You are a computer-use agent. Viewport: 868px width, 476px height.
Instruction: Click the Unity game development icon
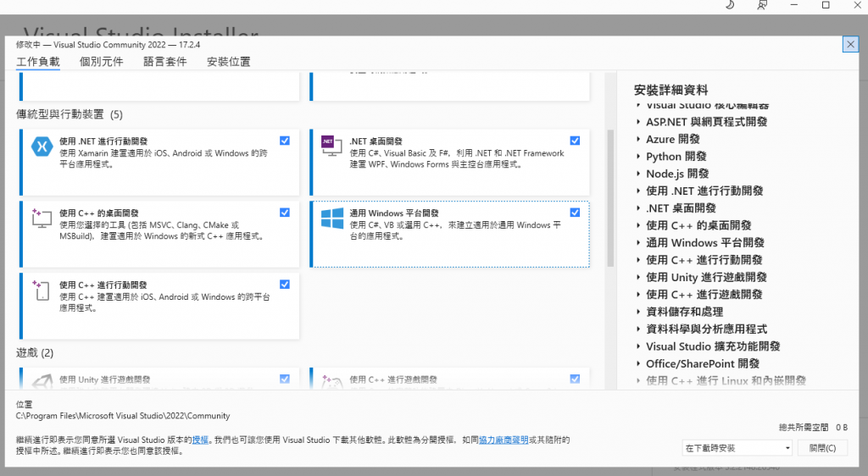click(42, 382)
